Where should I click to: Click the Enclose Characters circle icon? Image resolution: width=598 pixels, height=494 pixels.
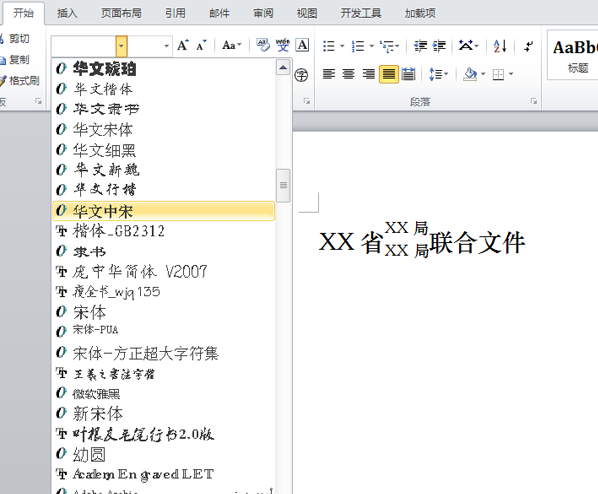(301, 74)
